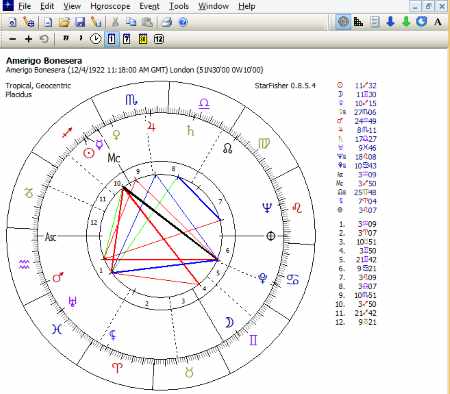The image size is (450, 394).
Task: Click the Gemini sign on outer ring
Action: click(x=253, y=340)
